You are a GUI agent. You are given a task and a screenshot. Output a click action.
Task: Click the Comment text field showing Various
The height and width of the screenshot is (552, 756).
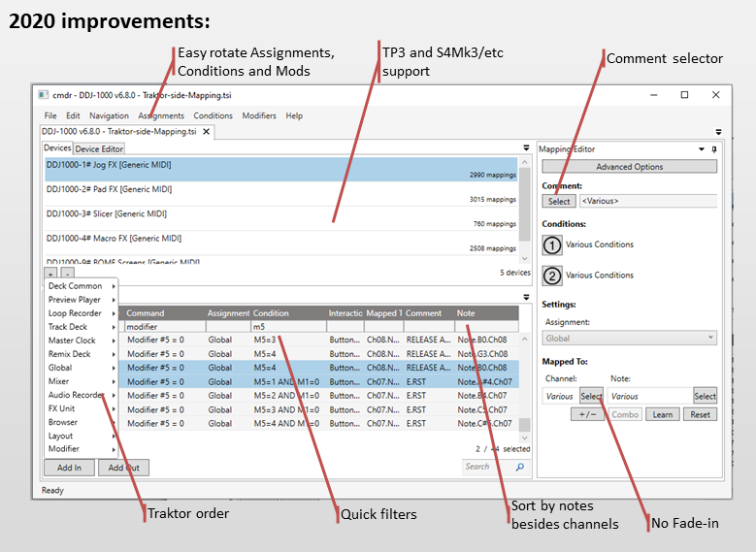pos(648,201)
